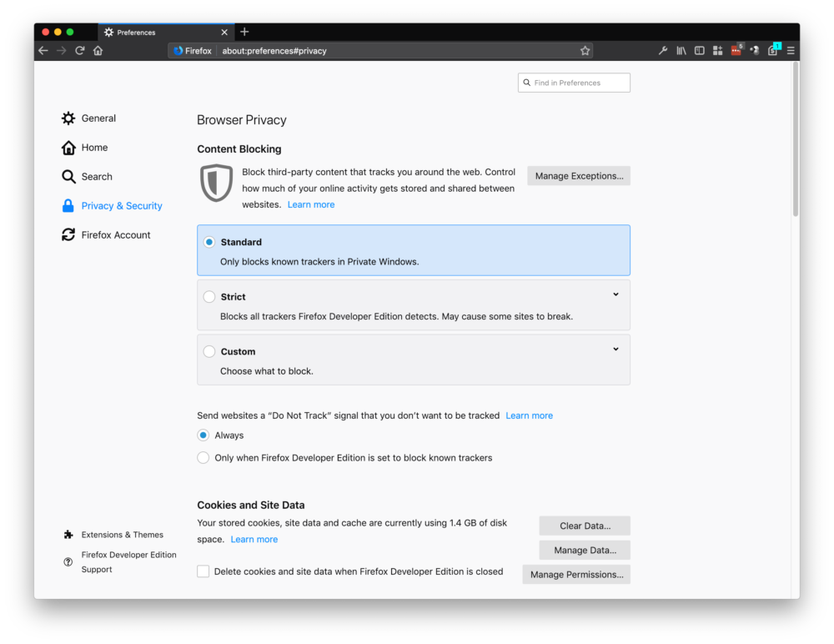
Task: Open the Library bookshelf icon
Action: click(x=681, y=51)
